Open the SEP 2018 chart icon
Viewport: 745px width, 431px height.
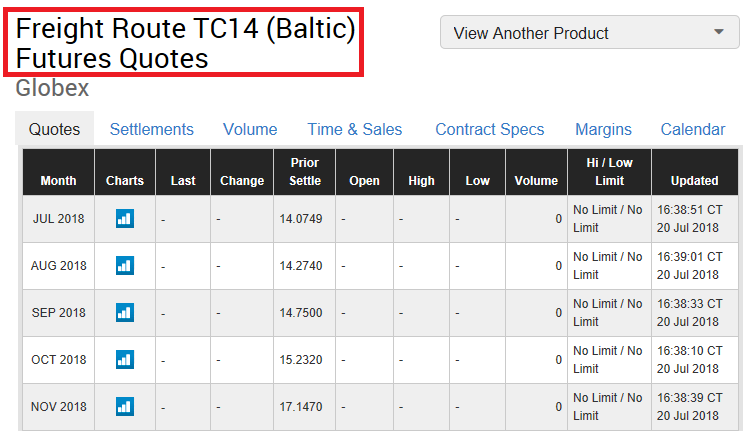tap(125, 313)
